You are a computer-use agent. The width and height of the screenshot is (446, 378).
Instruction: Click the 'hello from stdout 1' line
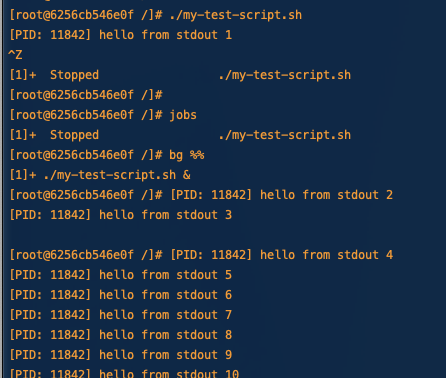click(x=120, y=35)
